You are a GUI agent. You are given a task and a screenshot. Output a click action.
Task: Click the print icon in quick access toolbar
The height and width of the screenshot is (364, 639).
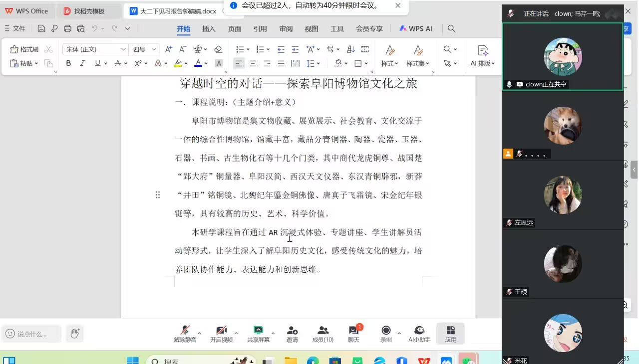pos(67,29)
